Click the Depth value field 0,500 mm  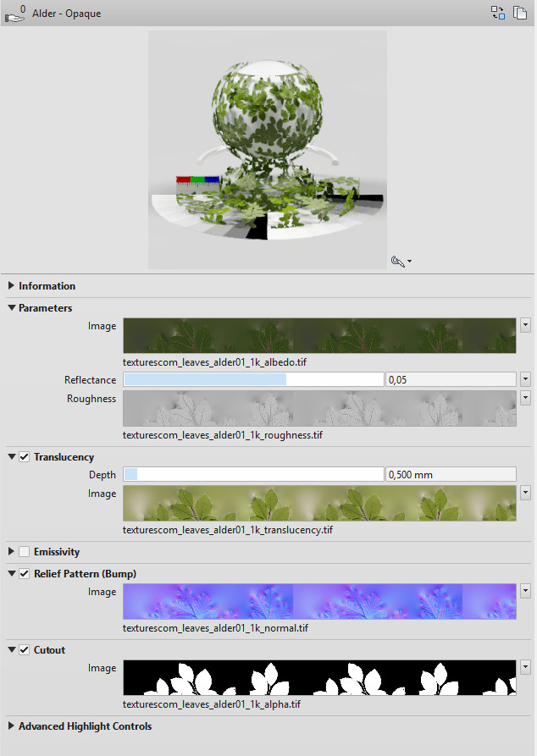(451, 474)
